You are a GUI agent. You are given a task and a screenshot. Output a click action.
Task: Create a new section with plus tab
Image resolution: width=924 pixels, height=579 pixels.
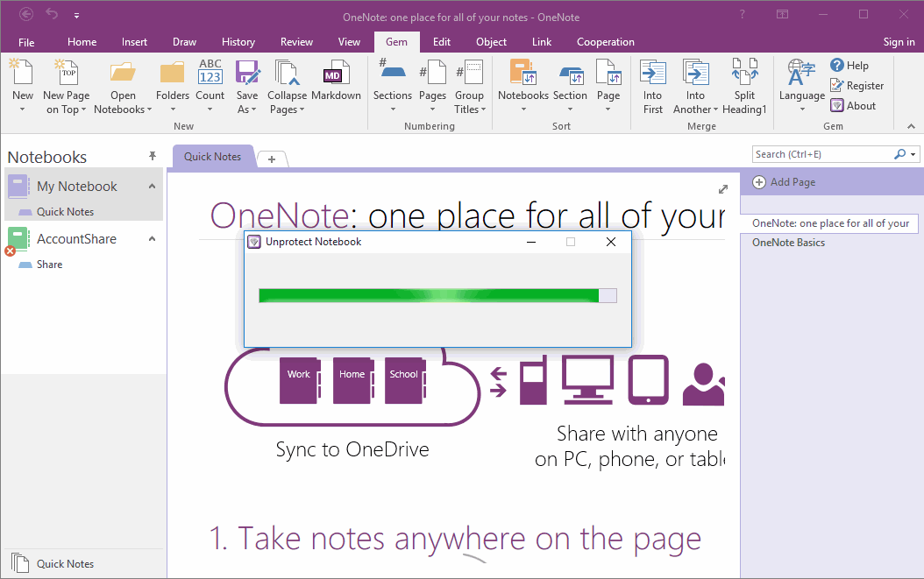coord(272,159)
